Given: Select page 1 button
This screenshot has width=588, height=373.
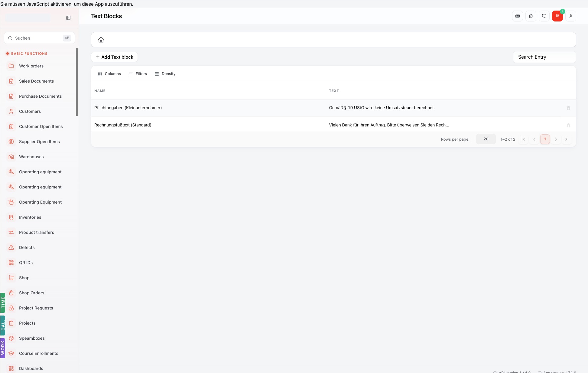Looking at the screenshot, I should point(545,139).
